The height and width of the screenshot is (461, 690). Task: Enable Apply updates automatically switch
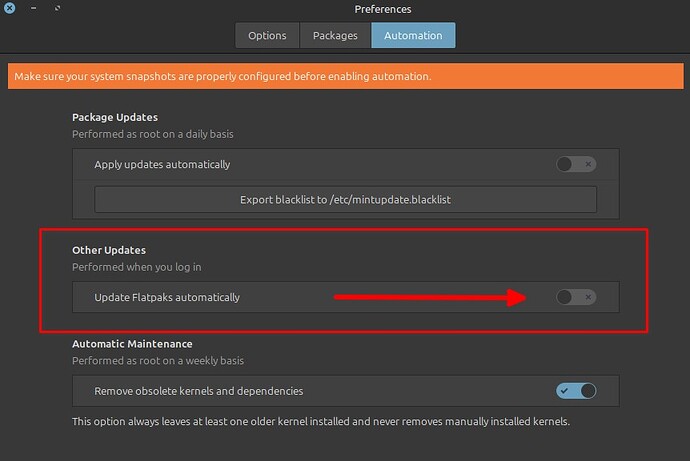[576, 164]
